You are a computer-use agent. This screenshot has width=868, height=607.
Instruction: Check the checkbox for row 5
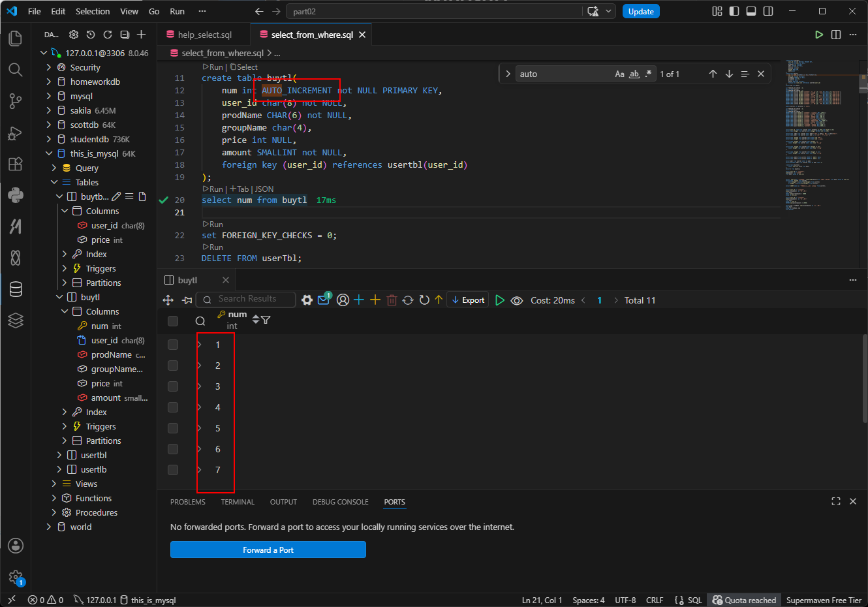(x=173, y=428)
